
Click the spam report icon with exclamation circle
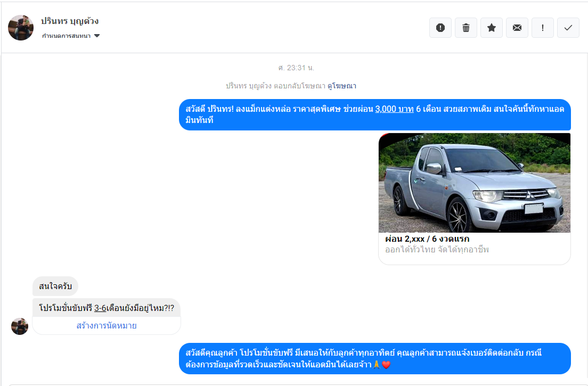tap(440, 28)
